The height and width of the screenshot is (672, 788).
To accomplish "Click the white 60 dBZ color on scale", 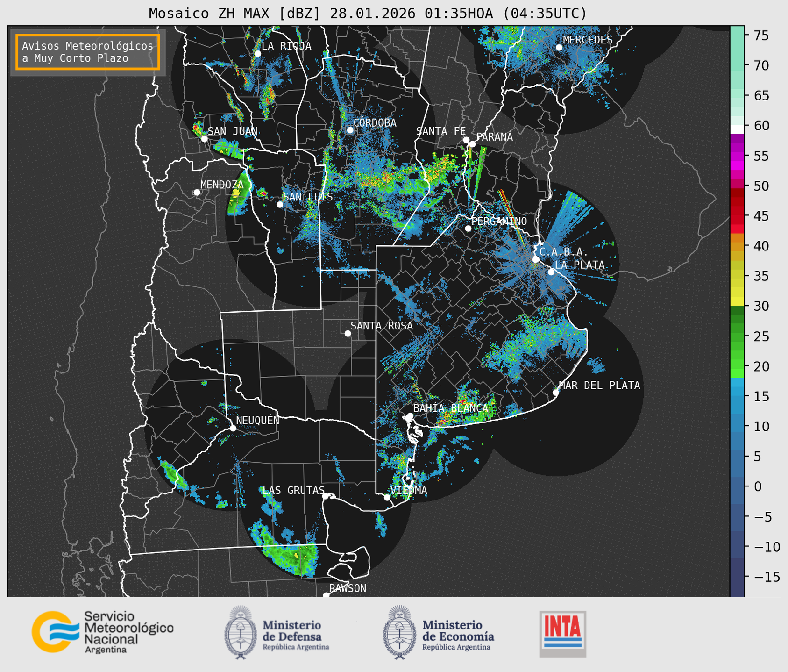I will coord(737,129).
